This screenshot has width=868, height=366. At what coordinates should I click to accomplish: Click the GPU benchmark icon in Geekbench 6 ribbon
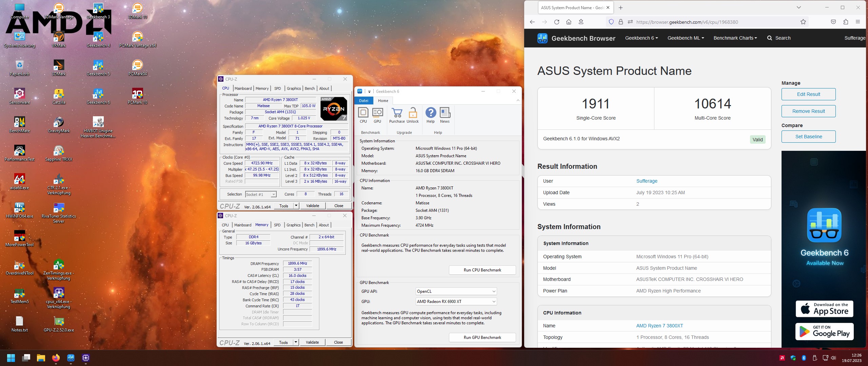(377, 115)
